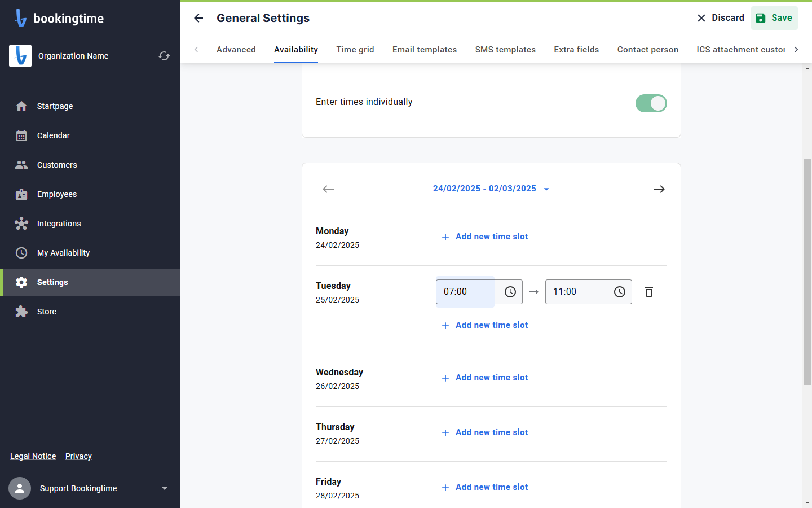Click the clock icon in the 11:00 field
This screenshot has height=508, width=812.
pyautogui.click(x=620, y=292)
